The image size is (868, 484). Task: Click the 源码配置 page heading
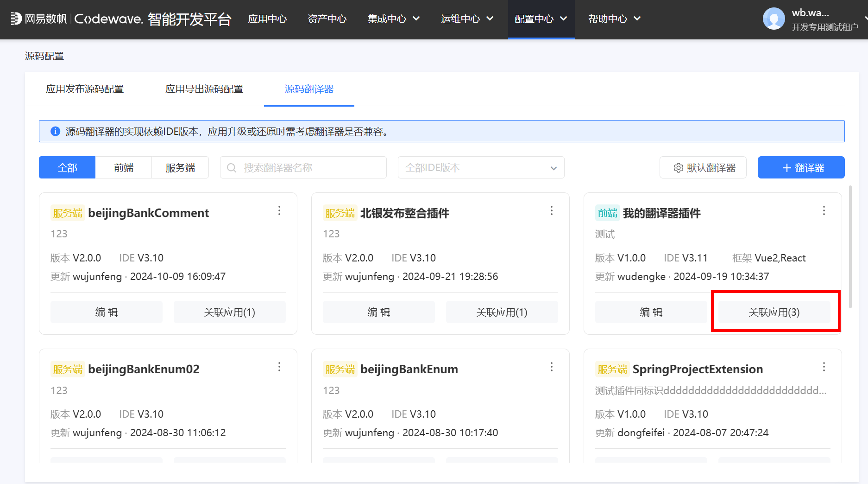(44, 56)
